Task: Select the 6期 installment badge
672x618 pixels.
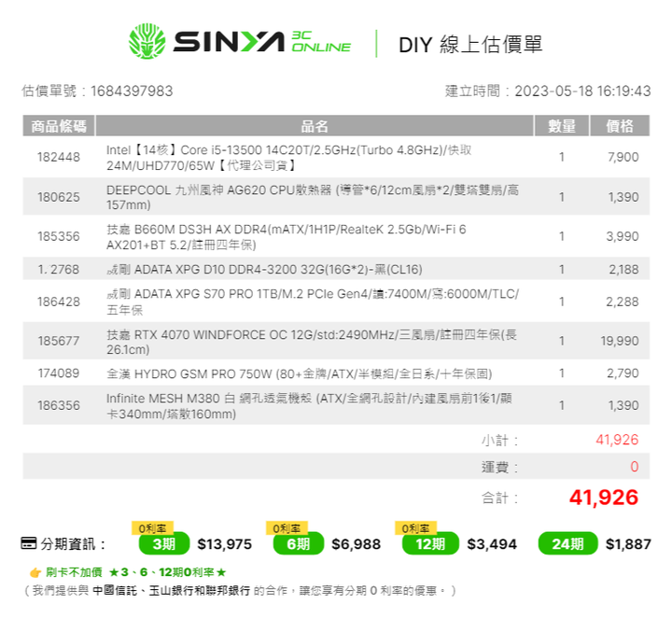Action: pyautogui.click(x=299, y=543)
